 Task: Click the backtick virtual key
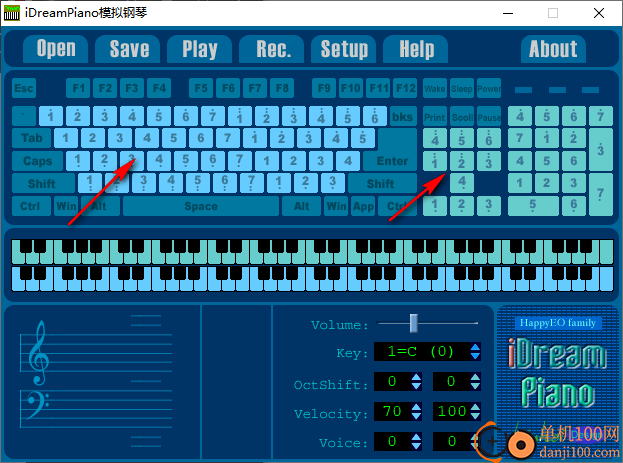pyautogui.click(x=24, y=116)
